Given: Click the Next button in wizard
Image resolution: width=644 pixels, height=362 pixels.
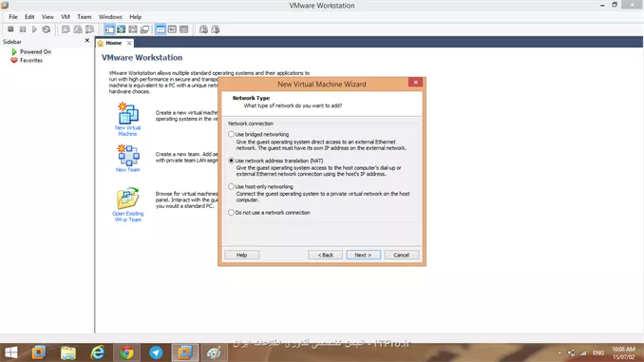Looking at the screenshot, I should click(x=363, y=255).
